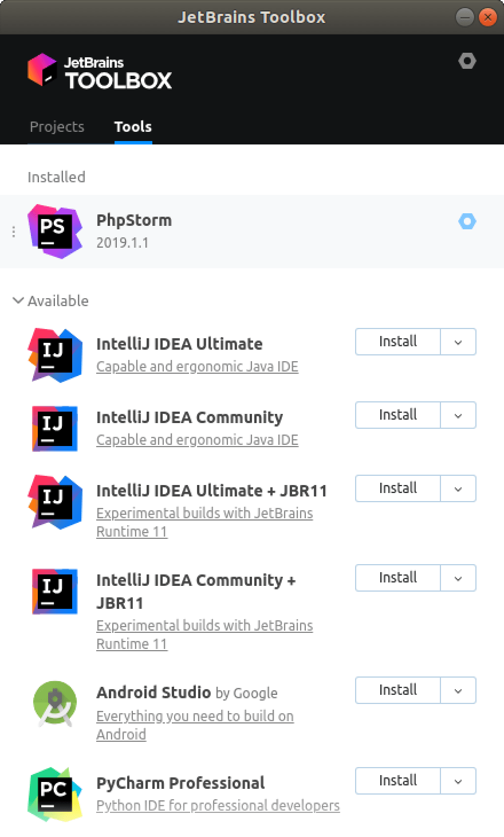
Task: Open 'Everything you need to build on Android' link
Action: (x=195, y=725)
